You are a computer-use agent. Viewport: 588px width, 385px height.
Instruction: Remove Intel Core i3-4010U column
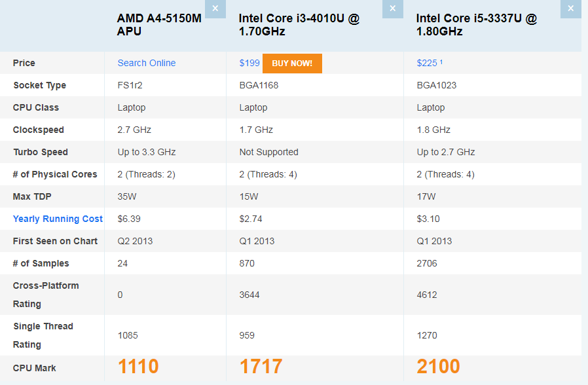pyautogui.click(x=392, y=9)
